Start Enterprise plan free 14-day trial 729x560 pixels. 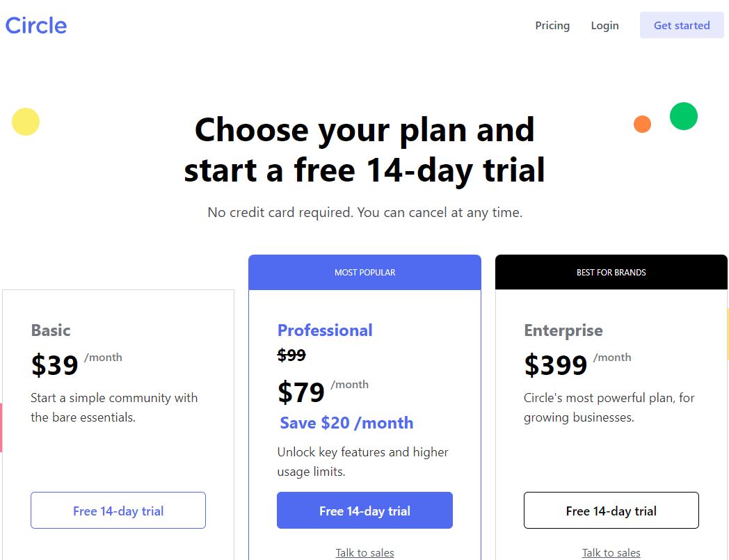click(x=611, y=510)
